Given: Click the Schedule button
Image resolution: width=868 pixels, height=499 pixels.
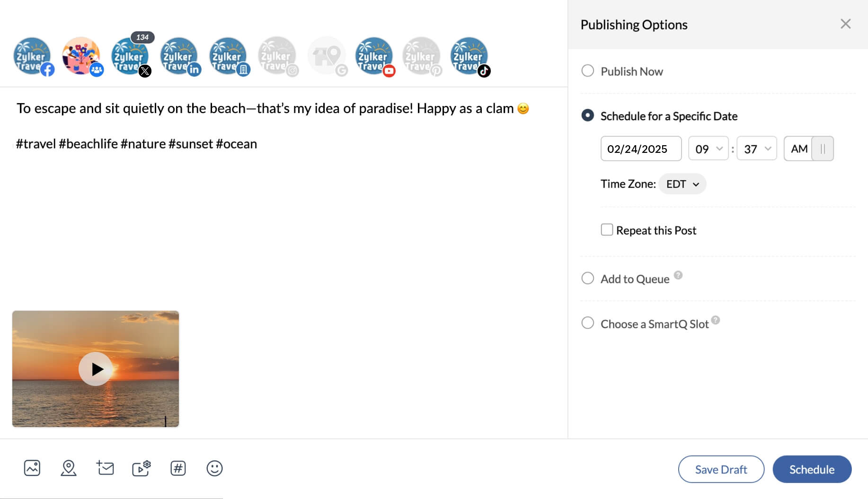Looking at the screenshot, I should coord(812,469).
